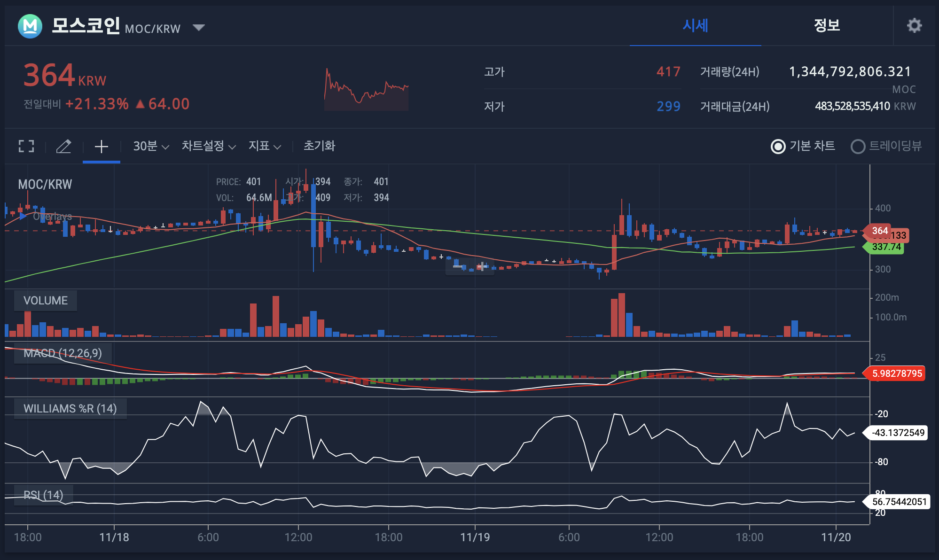Select the pencil drawing tool
939x560 pixels.
64,146
